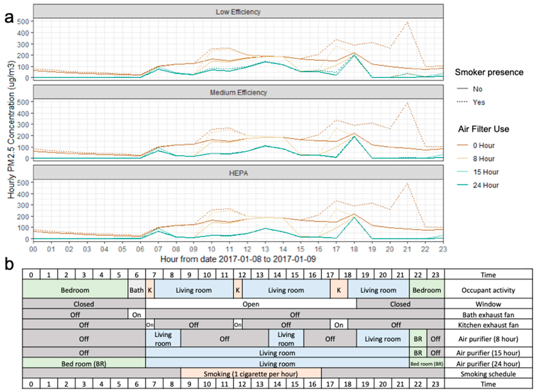Click the Bed room (BR) cell at left
Screen dimensions: 536x392
(x=84, y=363)
